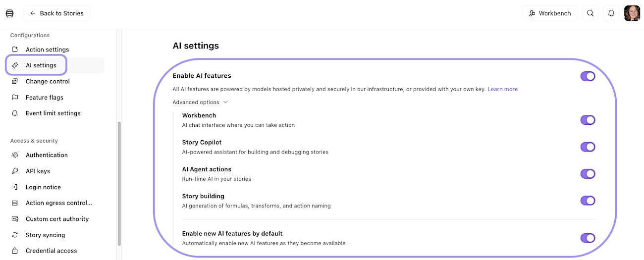Click the API keys key icon
Screen dimensions: 644x260
tap(15, 171)
